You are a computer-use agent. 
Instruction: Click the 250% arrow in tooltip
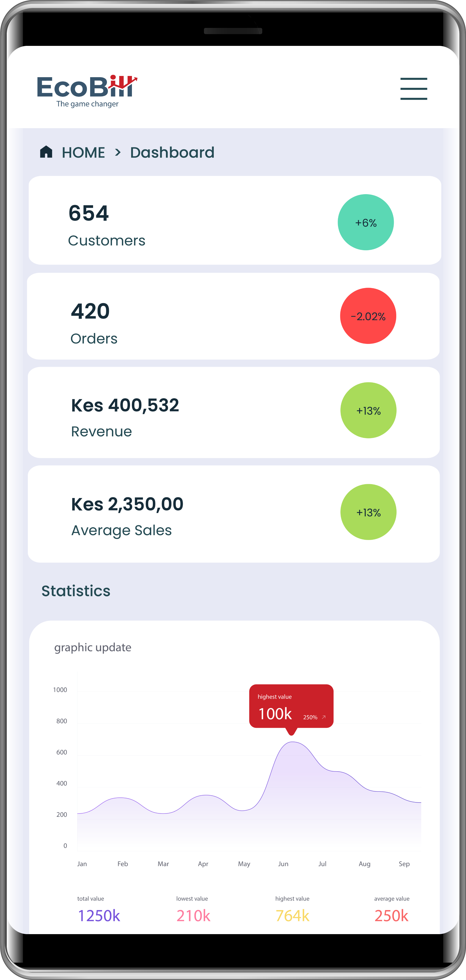click(324, 717)
